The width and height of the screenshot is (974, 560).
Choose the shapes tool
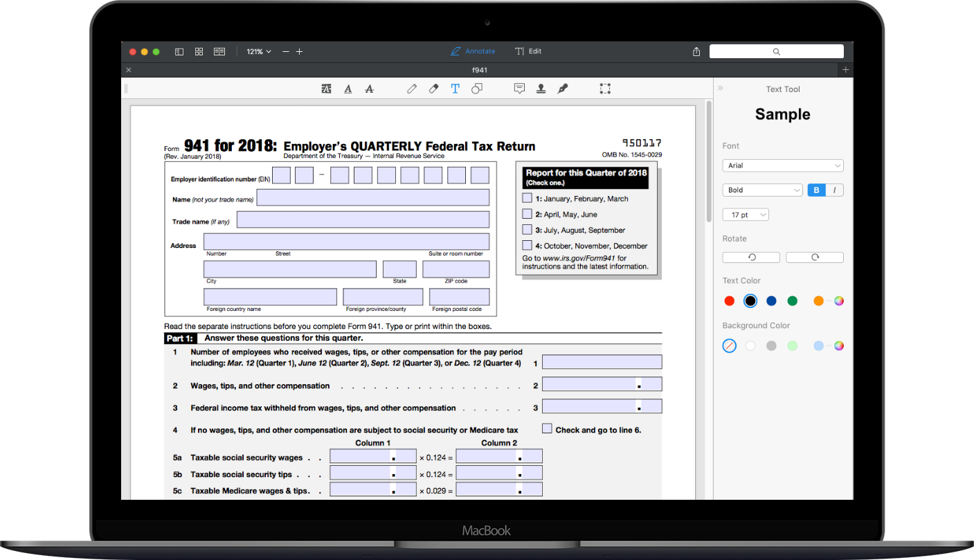coord(477,89)
